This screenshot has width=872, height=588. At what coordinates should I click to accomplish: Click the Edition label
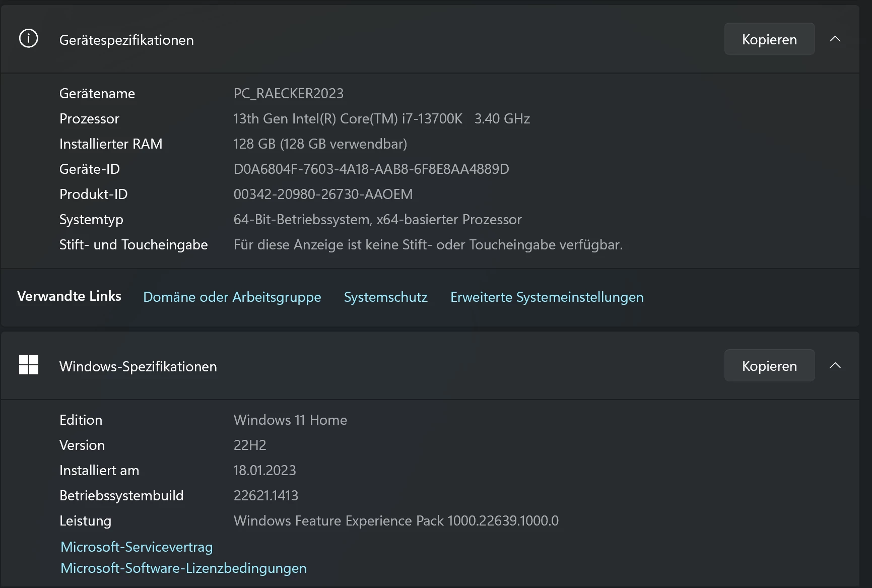pos(81,420)
